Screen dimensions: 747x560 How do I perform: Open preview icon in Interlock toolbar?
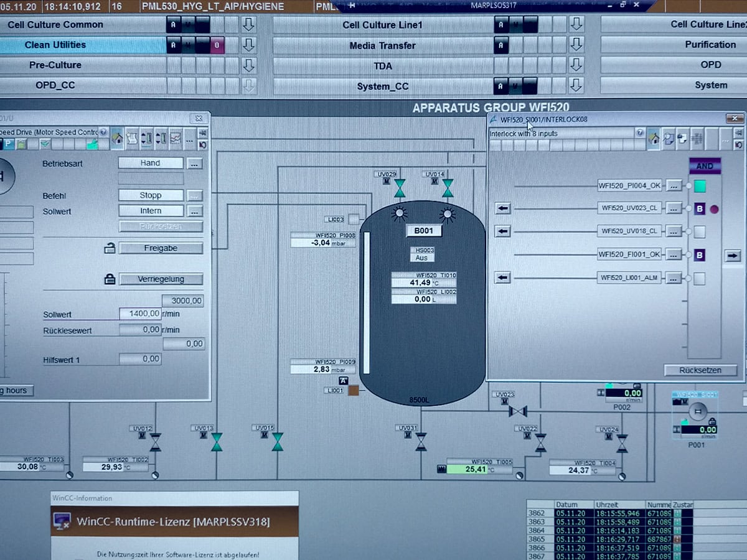(669, 139)
